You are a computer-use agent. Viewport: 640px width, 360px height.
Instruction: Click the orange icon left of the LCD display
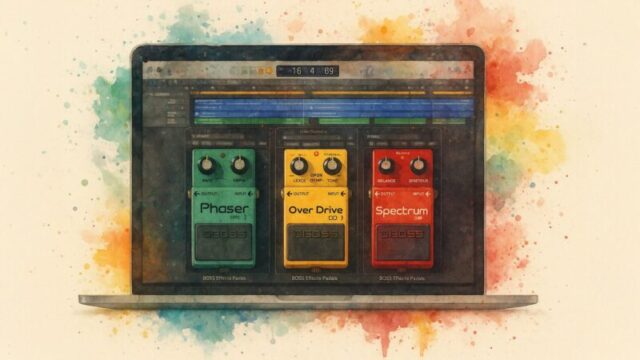(269, 71)
